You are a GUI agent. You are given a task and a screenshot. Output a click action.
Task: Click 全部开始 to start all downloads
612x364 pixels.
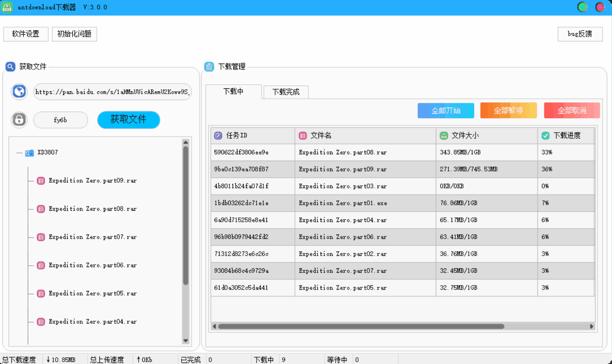pos(446,111)
